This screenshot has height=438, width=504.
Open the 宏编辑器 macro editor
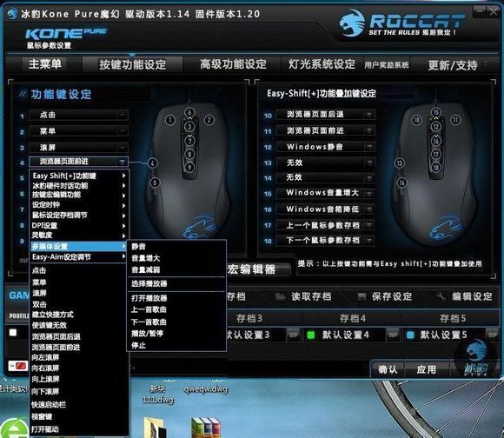(251, 269)
